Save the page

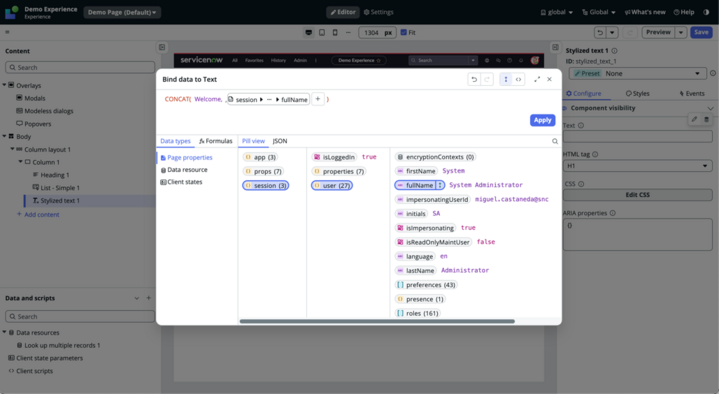(x=701, y=32)
